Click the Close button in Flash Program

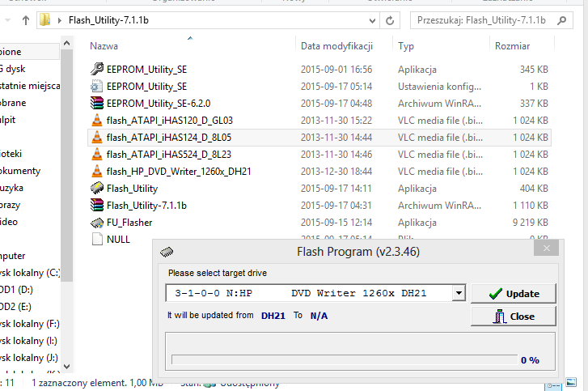(514, 317)
